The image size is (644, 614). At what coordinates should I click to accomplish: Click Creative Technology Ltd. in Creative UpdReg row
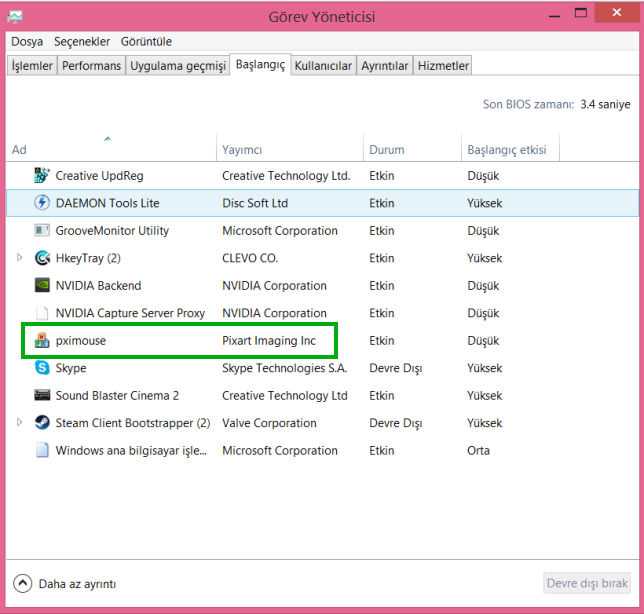pos(286,176)
